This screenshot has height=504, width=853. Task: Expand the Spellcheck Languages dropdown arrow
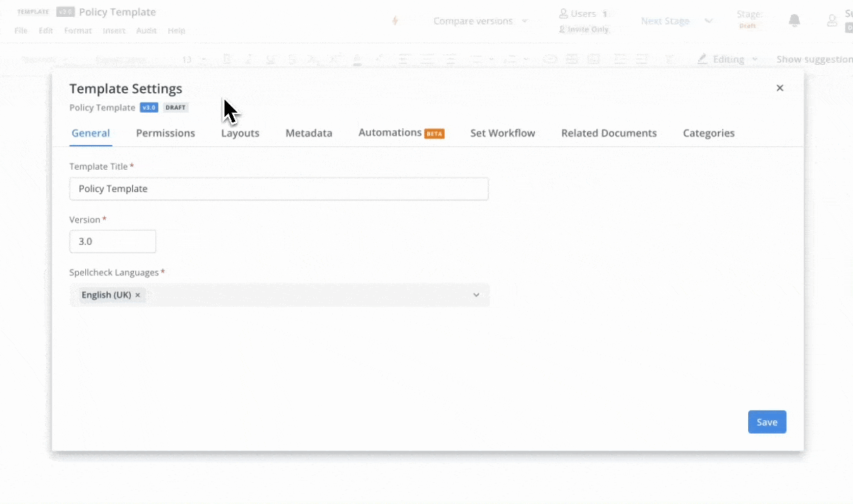pos(476,295)
